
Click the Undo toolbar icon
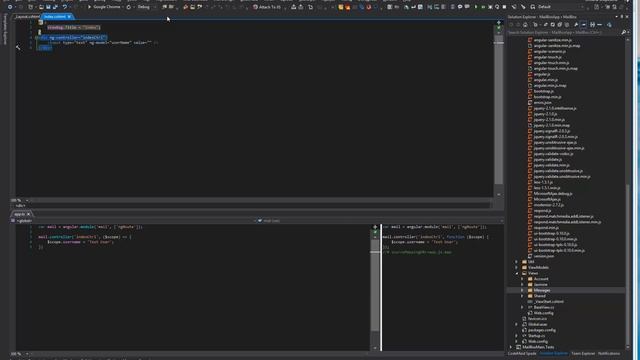(64, 7)
